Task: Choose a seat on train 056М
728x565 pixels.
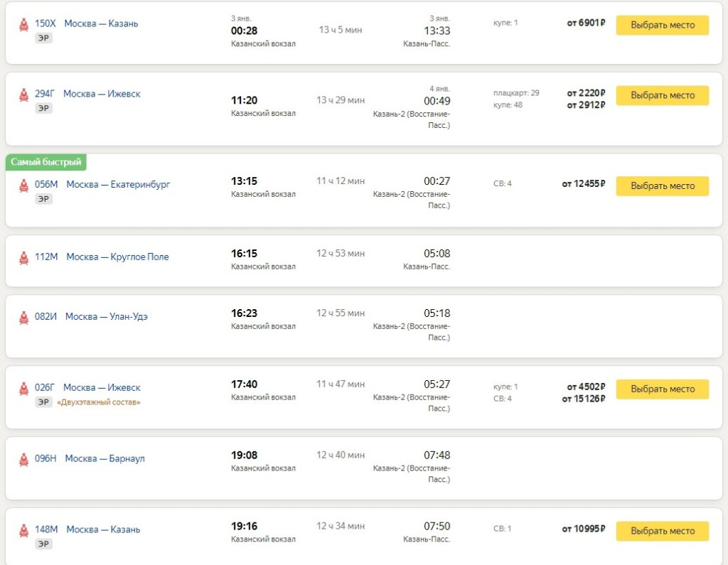Action: [x=662, y=186]
